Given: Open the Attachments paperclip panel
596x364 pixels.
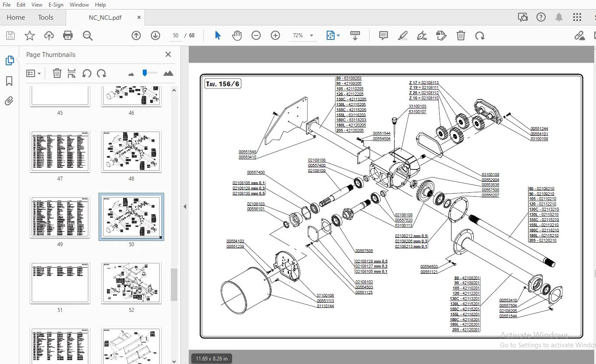Looking at the screenshot, I should (x=9, y=102).
